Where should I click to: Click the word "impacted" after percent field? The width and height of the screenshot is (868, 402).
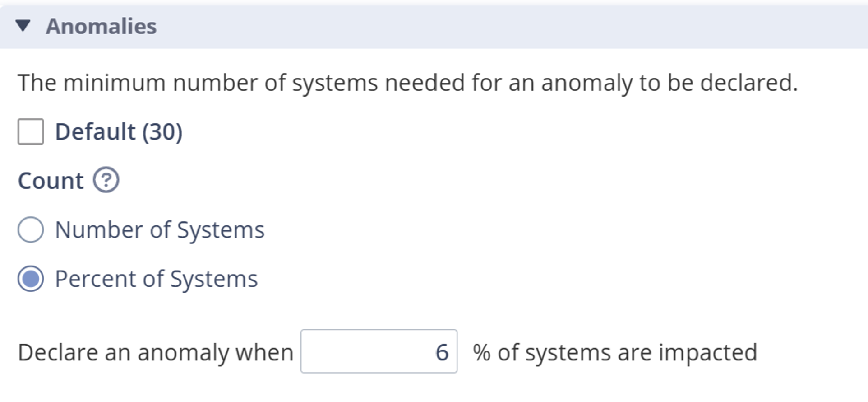pos(707,352)
